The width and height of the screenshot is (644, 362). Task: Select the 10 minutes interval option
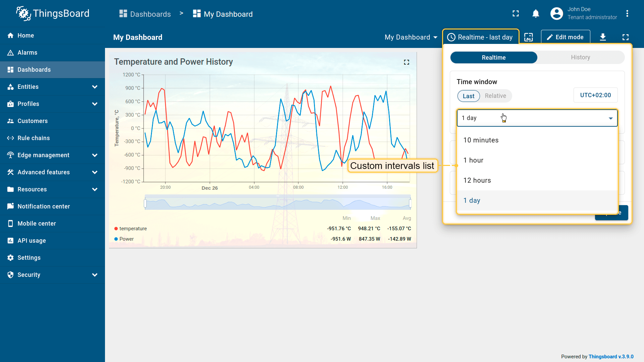[x=481, y=140]
